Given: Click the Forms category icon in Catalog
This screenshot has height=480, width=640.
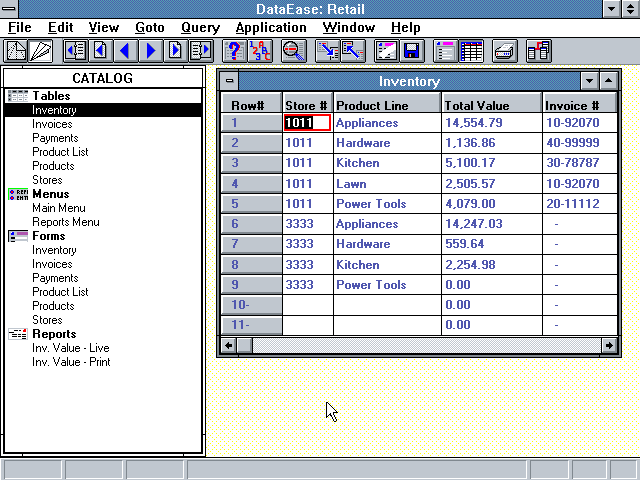Looking at the screenshot, I should point(18,236).
